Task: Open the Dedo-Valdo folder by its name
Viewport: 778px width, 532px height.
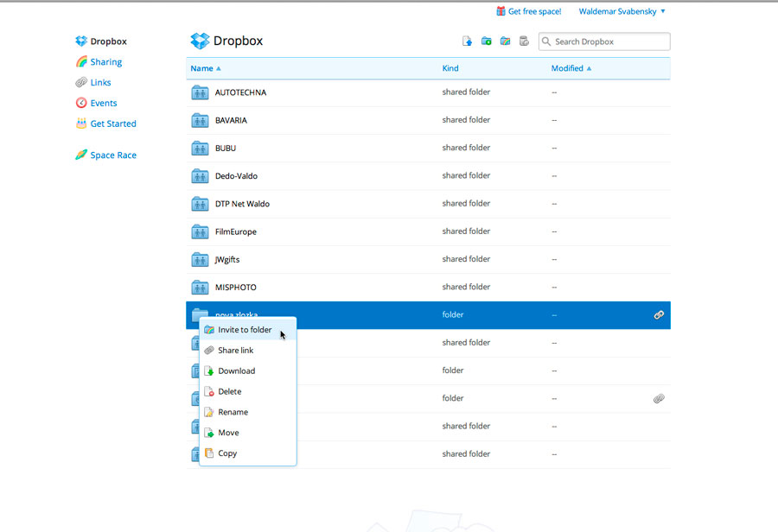Action: click(236, 176)
